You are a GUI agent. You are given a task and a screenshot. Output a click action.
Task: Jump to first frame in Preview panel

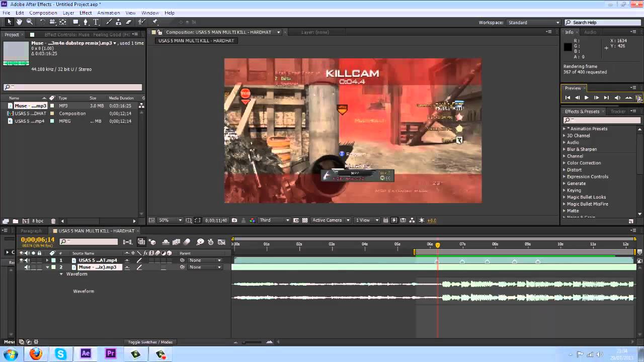tap(568, 98)
